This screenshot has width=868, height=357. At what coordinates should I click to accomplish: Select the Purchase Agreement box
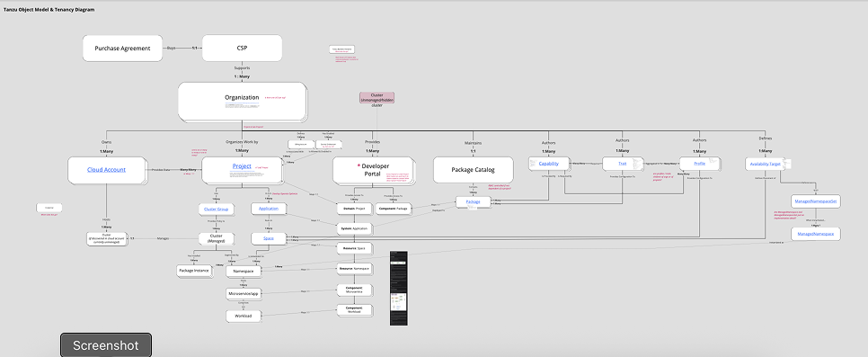[122, 49]
